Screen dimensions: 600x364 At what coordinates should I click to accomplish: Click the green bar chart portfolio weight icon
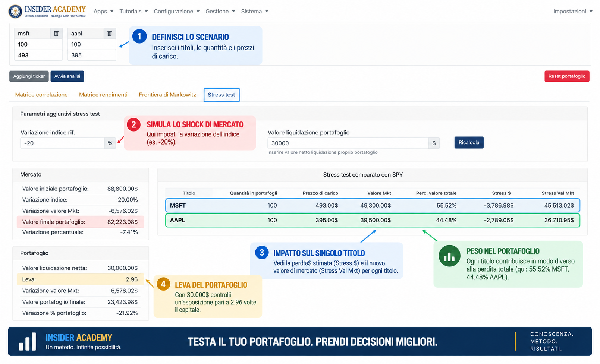pyautogui.click(x=449, y=256)
